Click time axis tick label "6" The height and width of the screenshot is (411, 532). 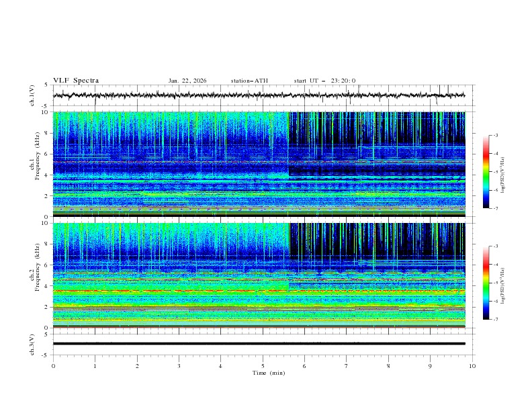pyautogui.click(x=304, y=366)
